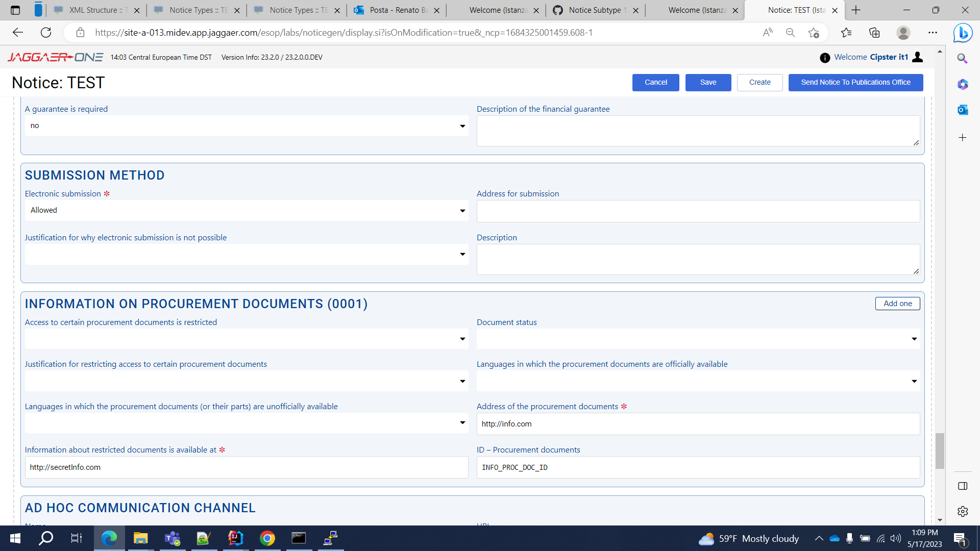This screenshot has width=980, height=551.
Task: Open Google Chrome from the taskbar
Action: (x=267, y=538)
